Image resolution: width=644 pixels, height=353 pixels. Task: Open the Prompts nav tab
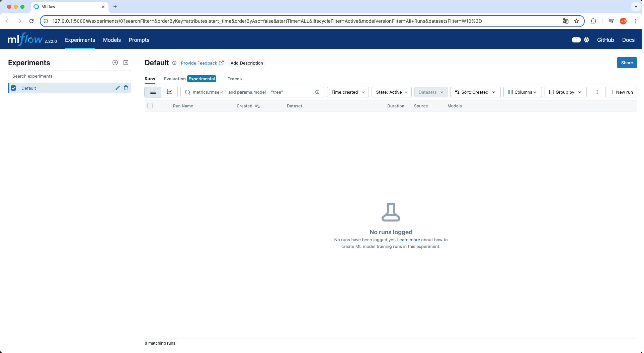point(139,40)
